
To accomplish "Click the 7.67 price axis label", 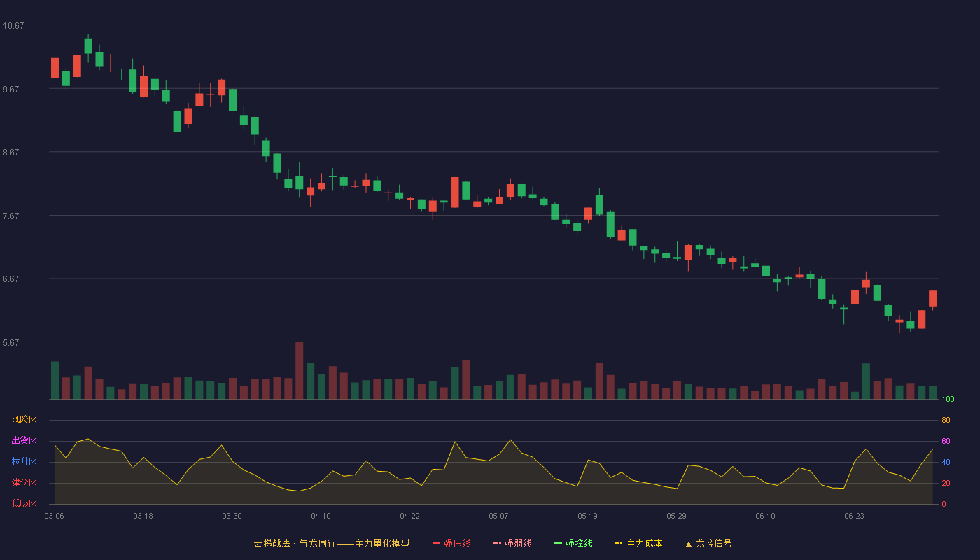I will pos(11,216).
